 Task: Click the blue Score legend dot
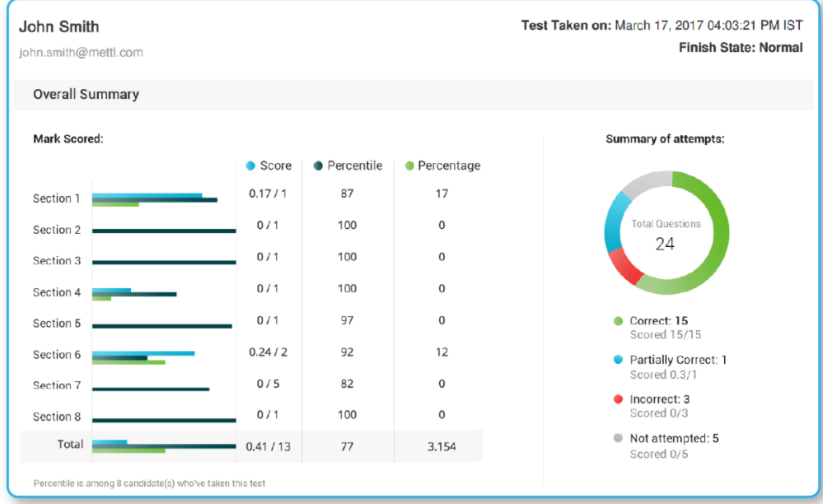point(252,166)
